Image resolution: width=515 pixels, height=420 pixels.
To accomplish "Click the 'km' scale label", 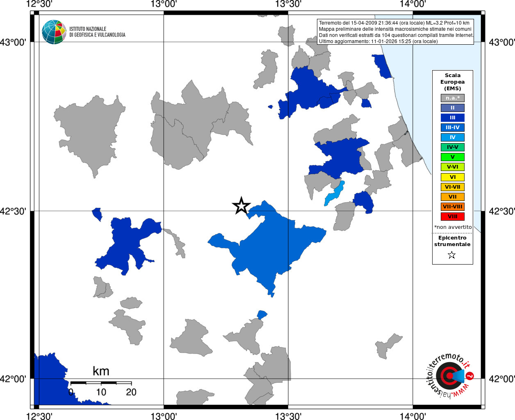I will click(x=101, y=371).
